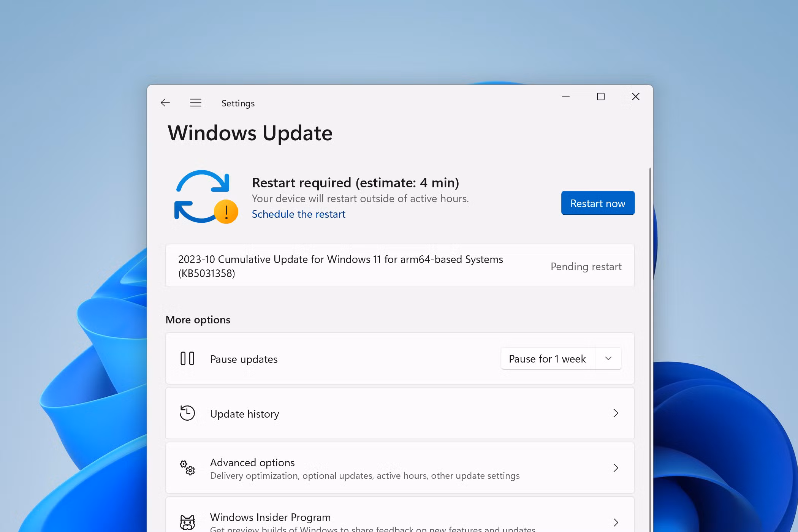Close the Settings window

click(636, 97)
